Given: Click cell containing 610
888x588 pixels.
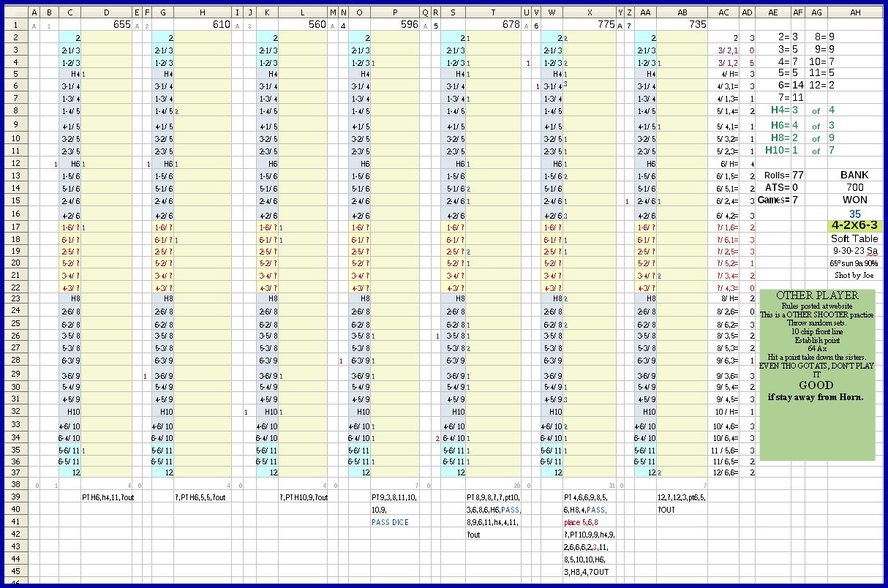Looking at the screenshot, I should pyautogui.click(x=203, y=24).
